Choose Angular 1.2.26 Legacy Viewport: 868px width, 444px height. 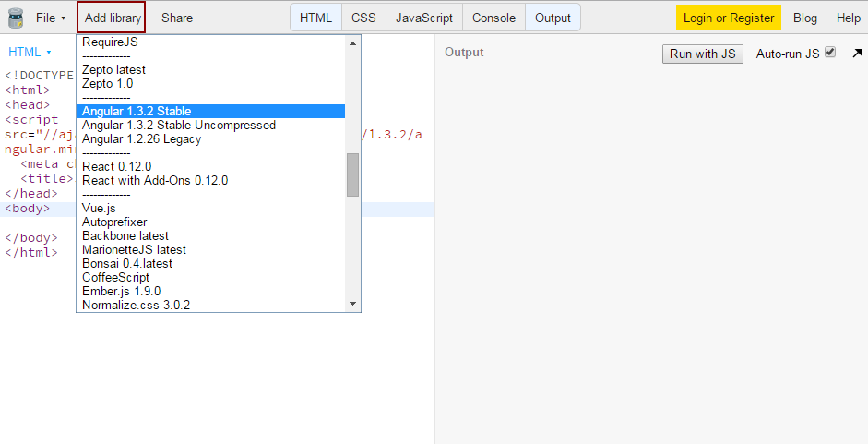pos(210,139)
